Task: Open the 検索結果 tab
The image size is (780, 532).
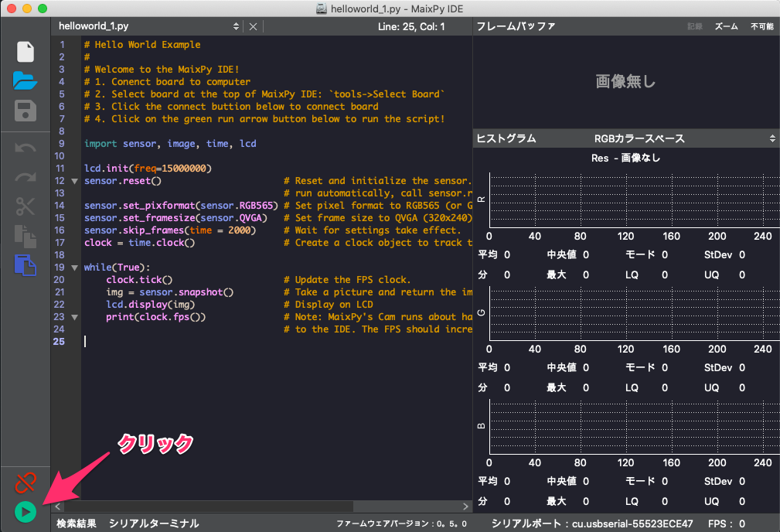Action: pos(77,523)
